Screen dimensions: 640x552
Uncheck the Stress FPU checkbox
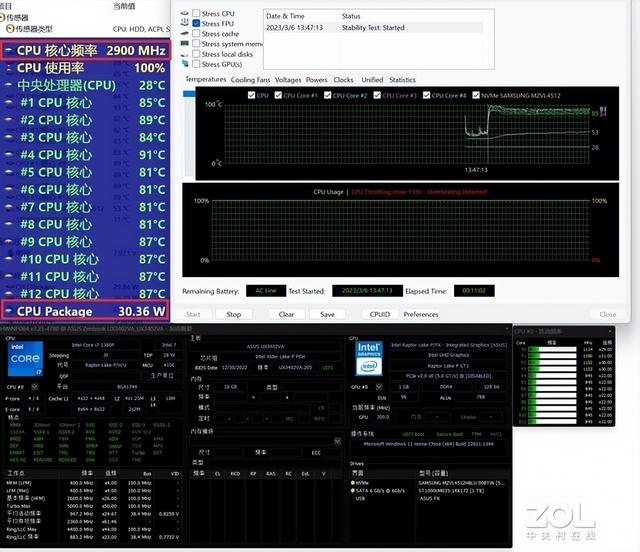click(196, 24)
